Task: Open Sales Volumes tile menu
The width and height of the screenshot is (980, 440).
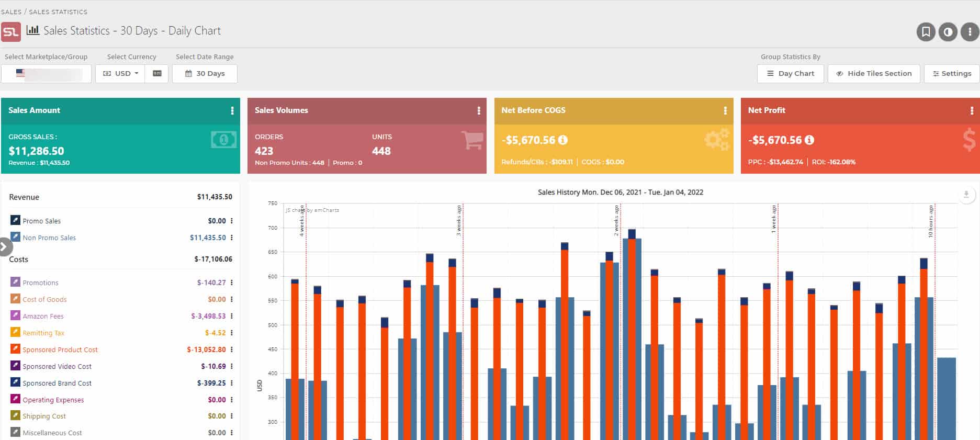Action: [479, 110]
